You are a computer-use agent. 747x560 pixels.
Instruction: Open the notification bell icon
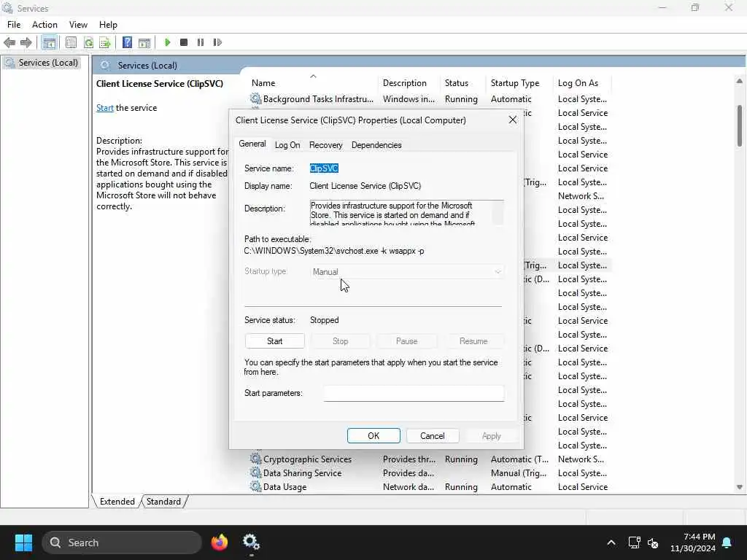pyautogui.click(x=727, y=542)
